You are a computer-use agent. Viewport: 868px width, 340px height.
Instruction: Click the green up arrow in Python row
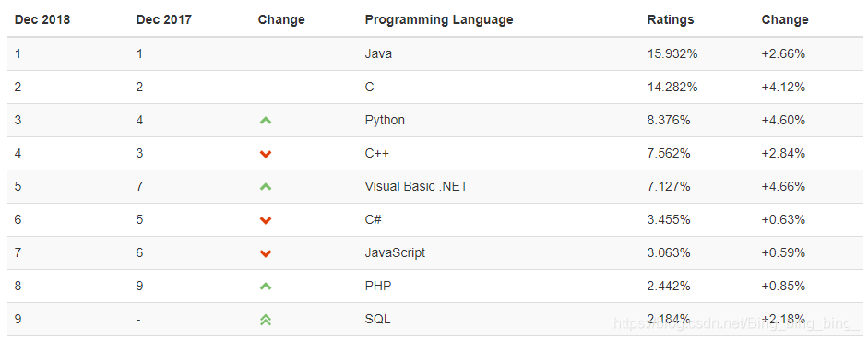point(265,120)
